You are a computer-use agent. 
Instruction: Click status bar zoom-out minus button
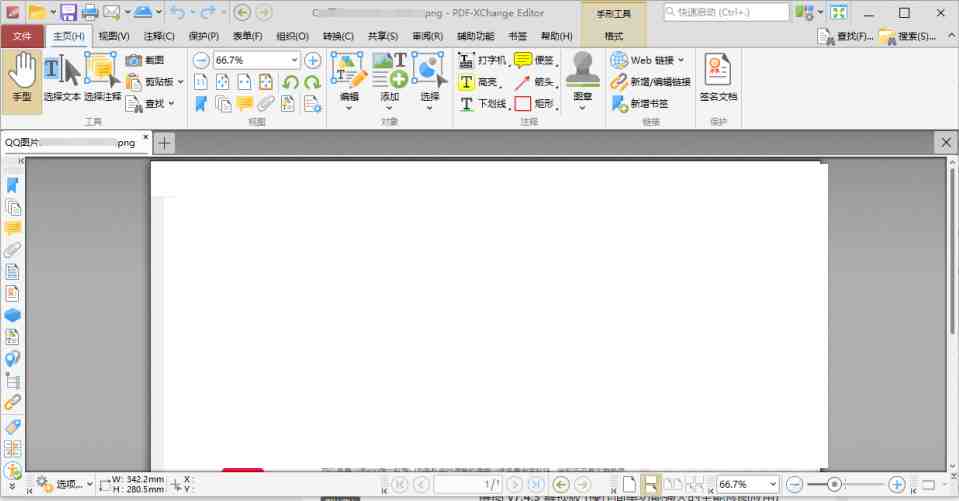tap(794, 485)
